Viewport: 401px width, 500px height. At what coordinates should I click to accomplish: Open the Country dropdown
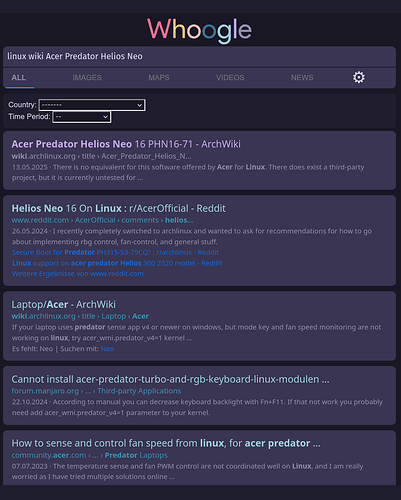[x=92, y=105]
